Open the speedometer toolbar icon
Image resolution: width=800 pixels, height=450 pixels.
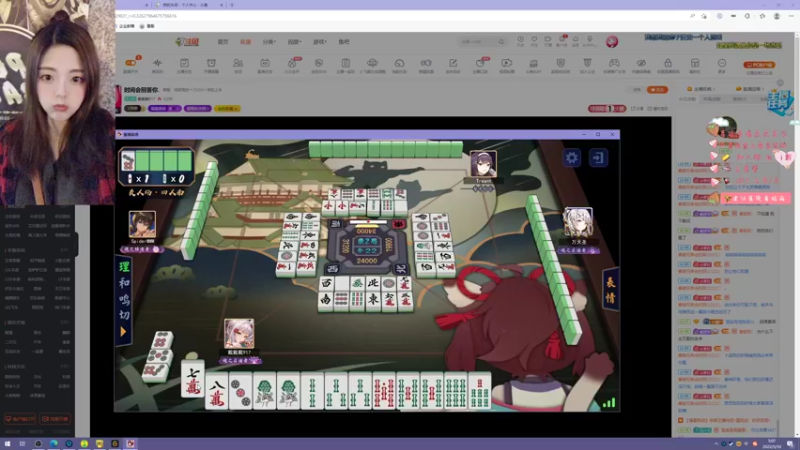click(399, 63)
